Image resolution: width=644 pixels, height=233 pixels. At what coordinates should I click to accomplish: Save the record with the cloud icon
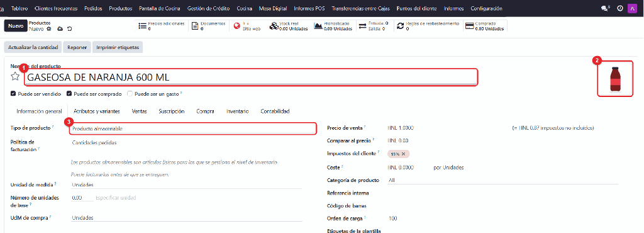(x=60, y=29)
